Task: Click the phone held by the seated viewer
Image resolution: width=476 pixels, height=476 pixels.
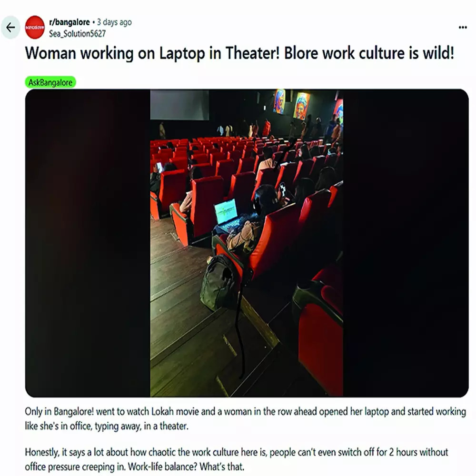Action: click(283, 190)
